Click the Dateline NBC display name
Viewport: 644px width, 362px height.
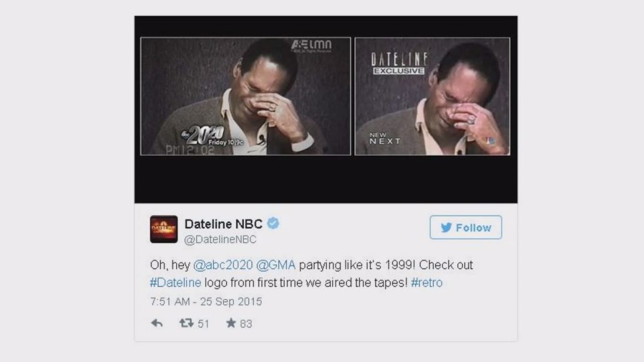223,224
